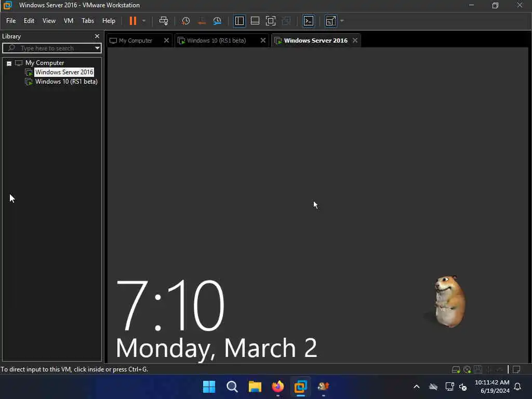This screenshot has width=532, height=399.
Task: Click the VMware Workstation taskbar icon
Action: [x=301, y=387]
